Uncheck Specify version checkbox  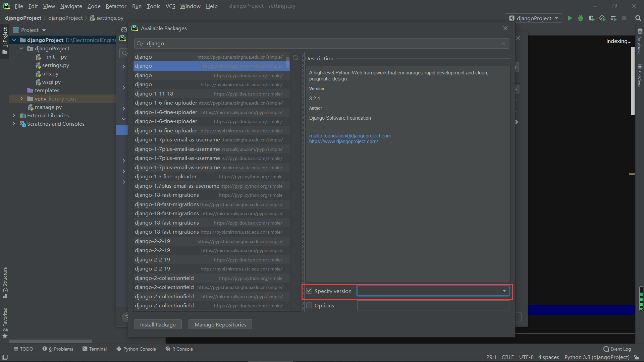309,291
